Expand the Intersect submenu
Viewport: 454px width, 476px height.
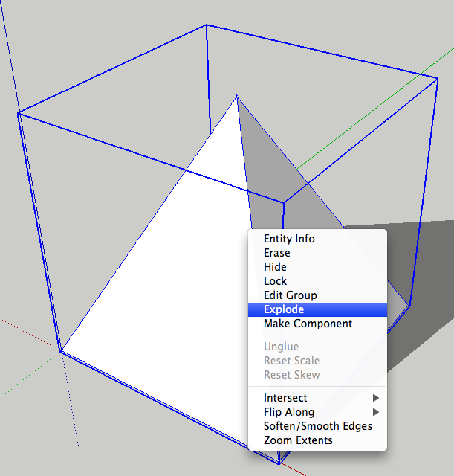coord(285,398)
